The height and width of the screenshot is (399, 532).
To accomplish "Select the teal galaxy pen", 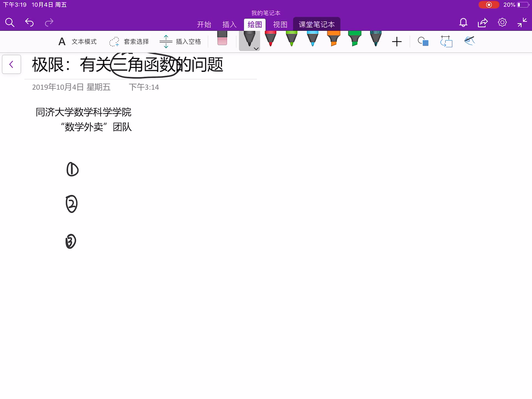I will [376, 39].
